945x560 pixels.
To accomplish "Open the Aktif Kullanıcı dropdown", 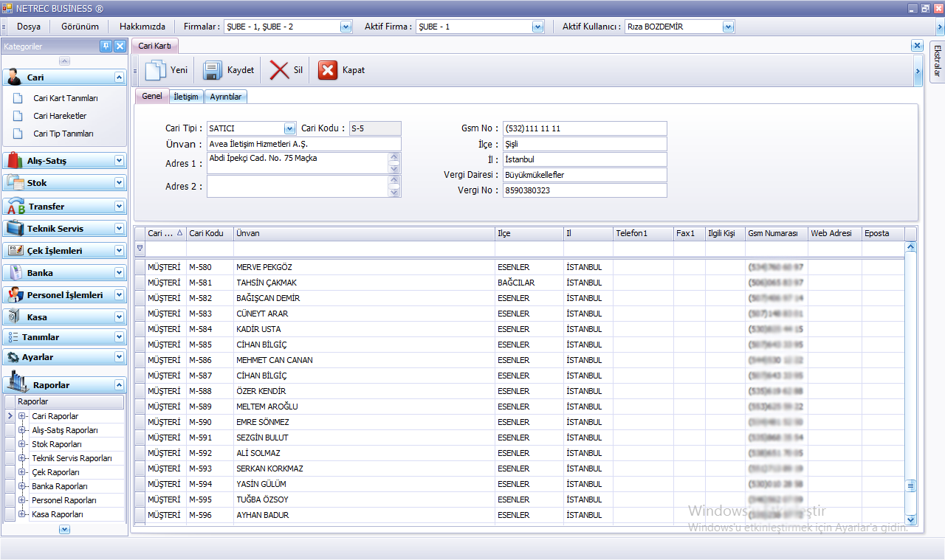I will pyautogui.click(x=728, y=27).
